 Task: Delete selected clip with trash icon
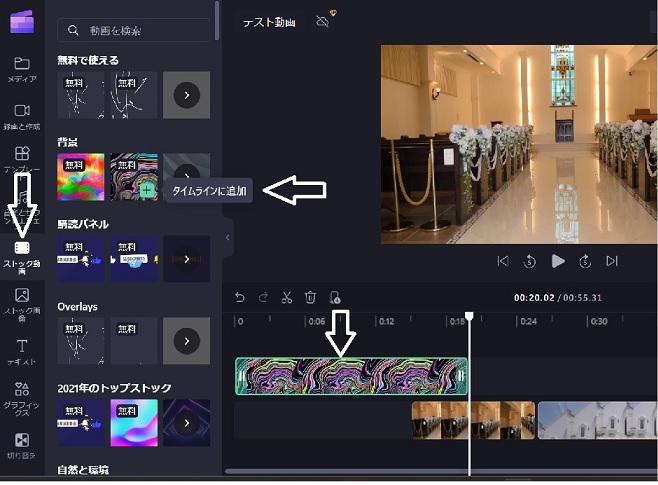pyautogui.click(x=310, y=297)
